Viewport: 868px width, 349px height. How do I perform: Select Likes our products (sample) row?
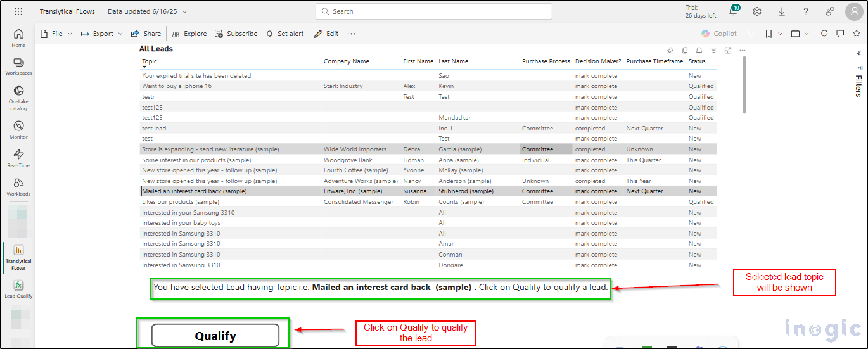pos(428,202)
